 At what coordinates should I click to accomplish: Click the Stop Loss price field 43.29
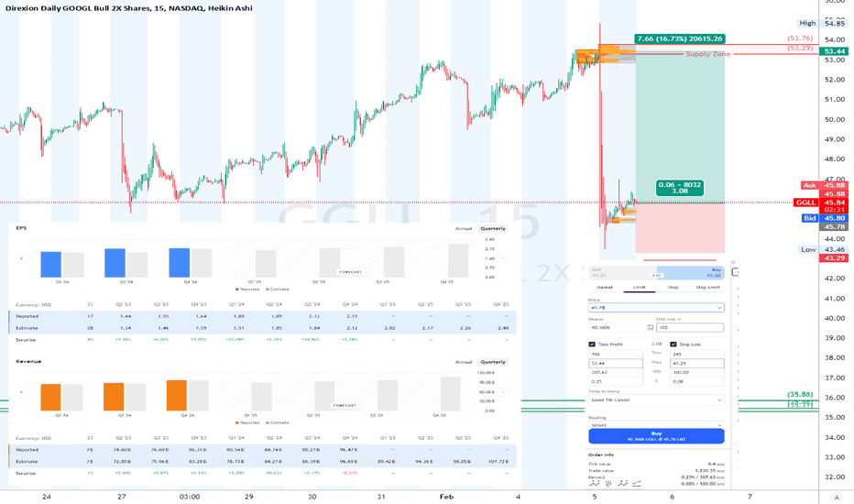(x=697, y=363)
